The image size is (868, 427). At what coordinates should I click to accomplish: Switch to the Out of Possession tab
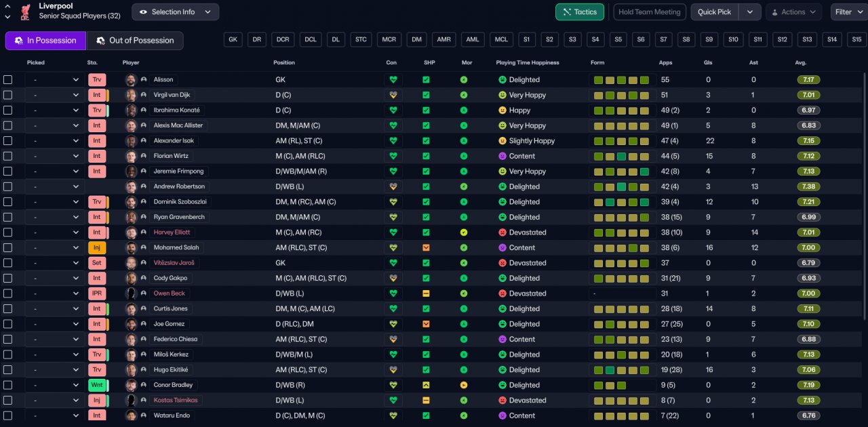point(135,41)
